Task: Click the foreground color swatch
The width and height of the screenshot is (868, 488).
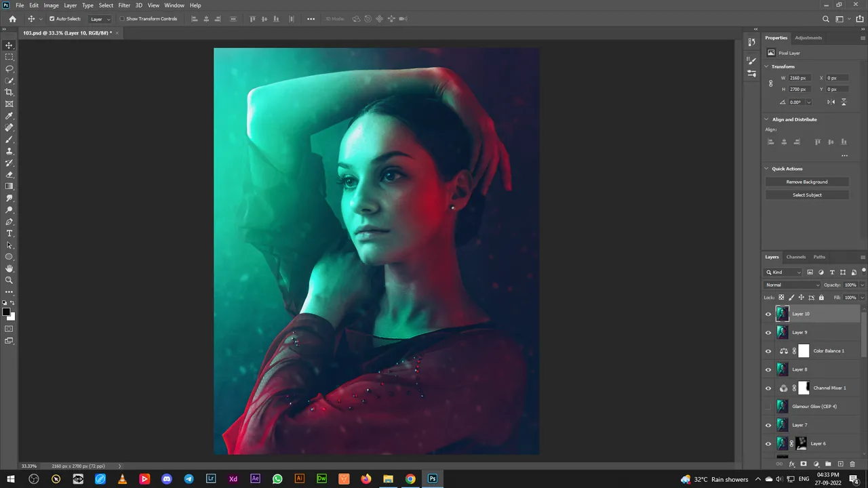Action: (x=6, y=312)
